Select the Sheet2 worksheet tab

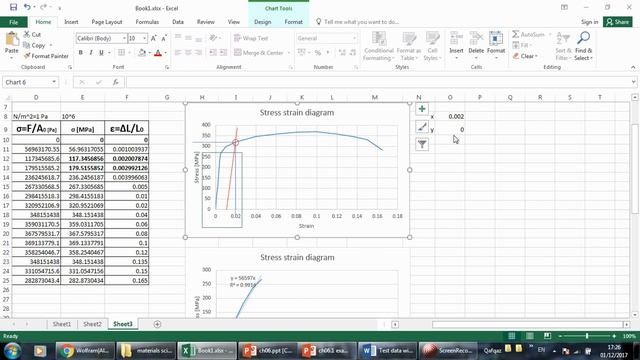(92, 324)
